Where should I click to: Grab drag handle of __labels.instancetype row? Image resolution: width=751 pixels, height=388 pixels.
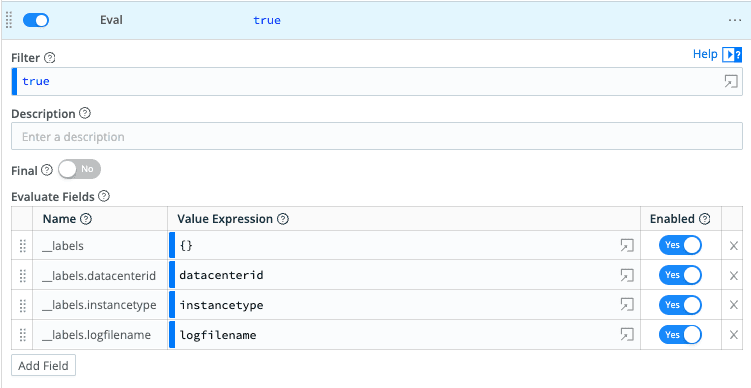23,305
